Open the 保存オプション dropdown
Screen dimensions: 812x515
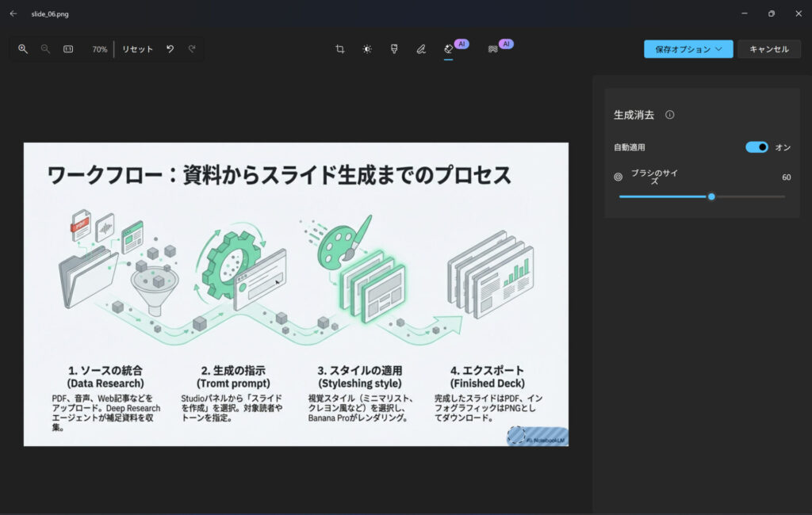point(688,48)
